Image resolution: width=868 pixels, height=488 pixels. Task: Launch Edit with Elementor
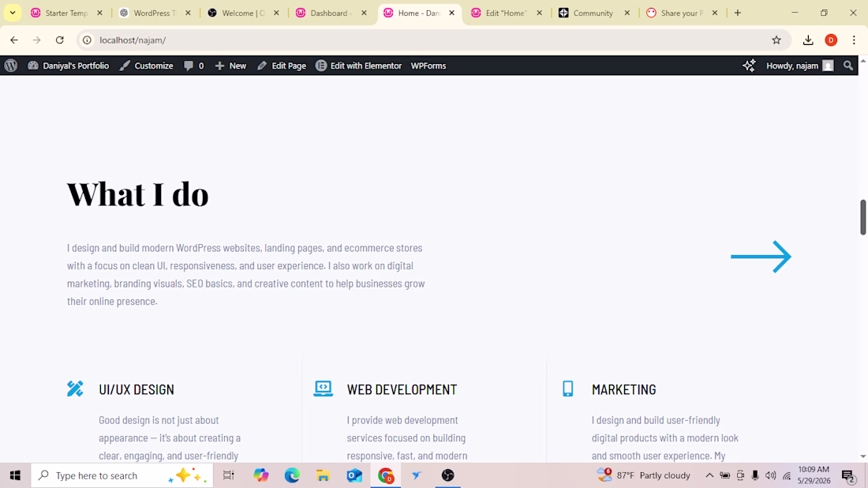pyautogui.click(x=359, y=66)
